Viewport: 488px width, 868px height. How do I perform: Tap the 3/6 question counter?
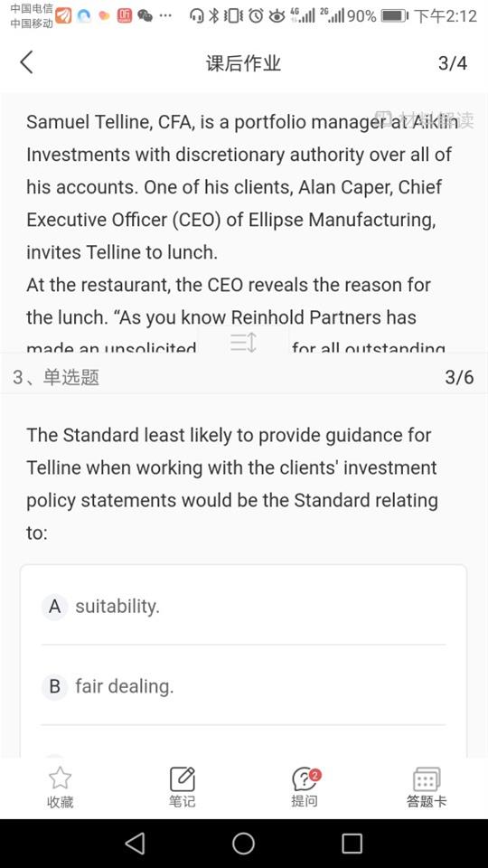click(459, 377)
